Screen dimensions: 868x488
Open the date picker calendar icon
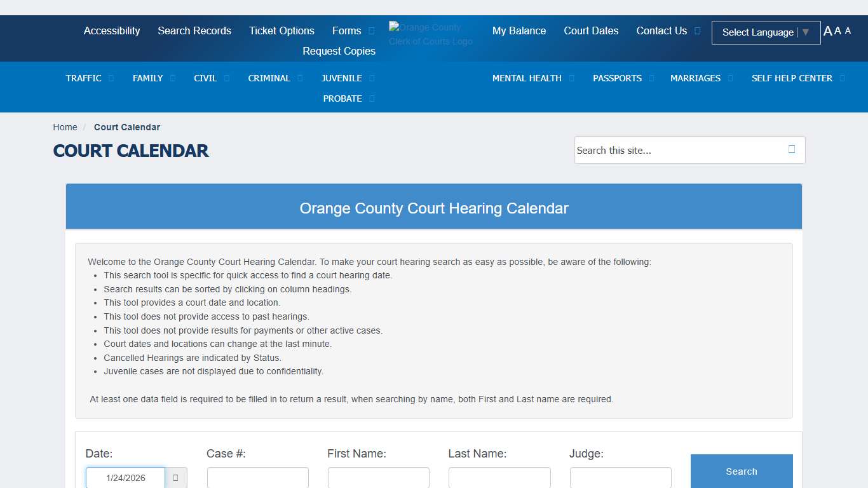pos(176,478)
